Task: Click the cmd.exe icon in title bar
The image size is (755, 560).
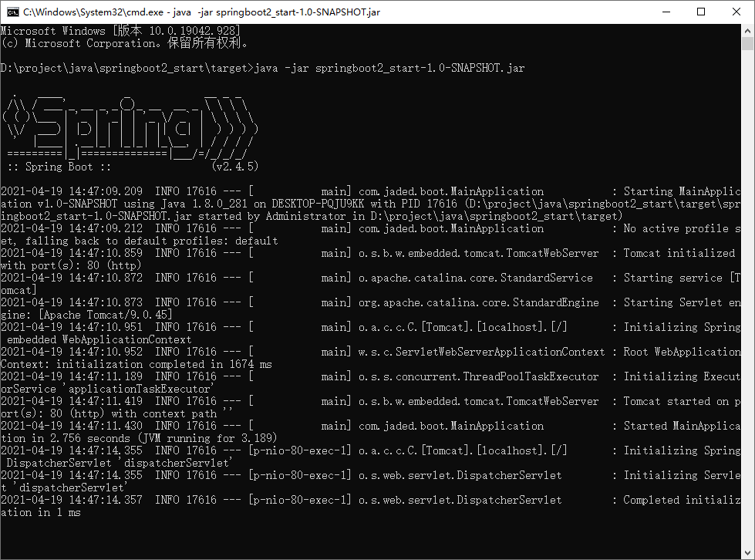Action: (12, 12)
